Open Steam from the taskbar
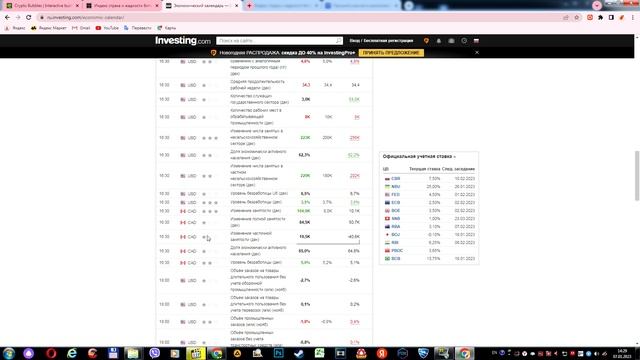Screen dimensions: 640x360 [299, 353]
